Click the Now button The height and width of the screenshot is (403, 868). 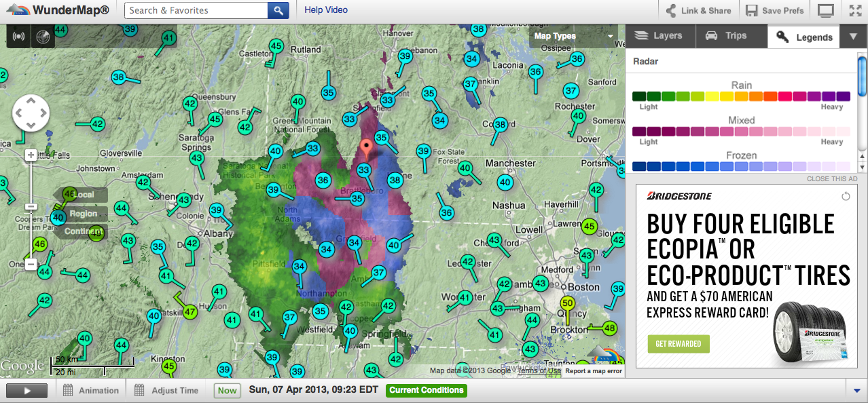228,390
